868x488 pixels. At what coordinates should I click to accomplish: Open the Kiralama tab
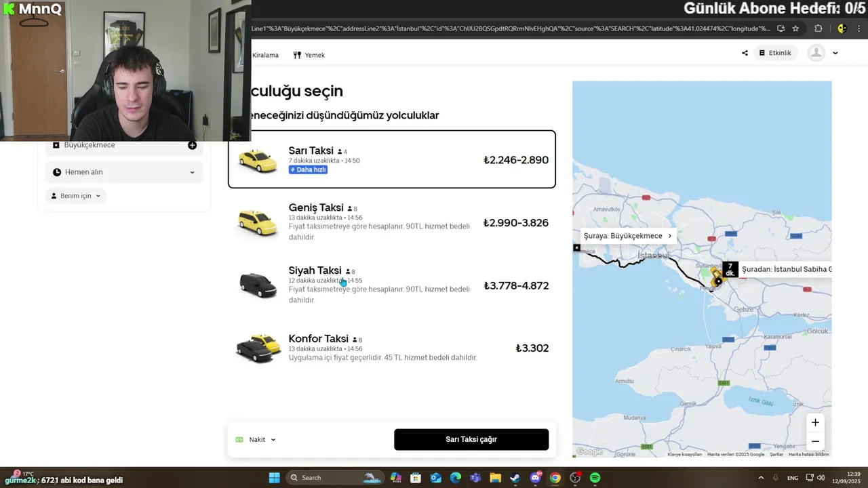pos(265,55)
